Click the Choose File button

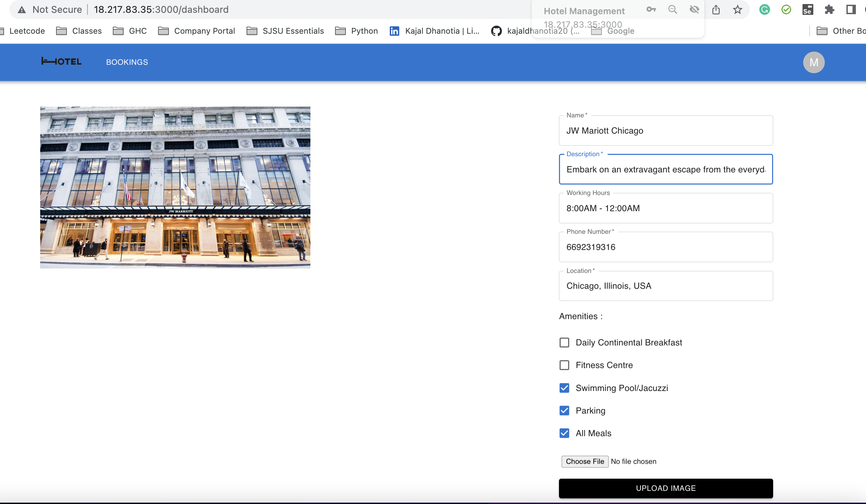pos(585,461)
